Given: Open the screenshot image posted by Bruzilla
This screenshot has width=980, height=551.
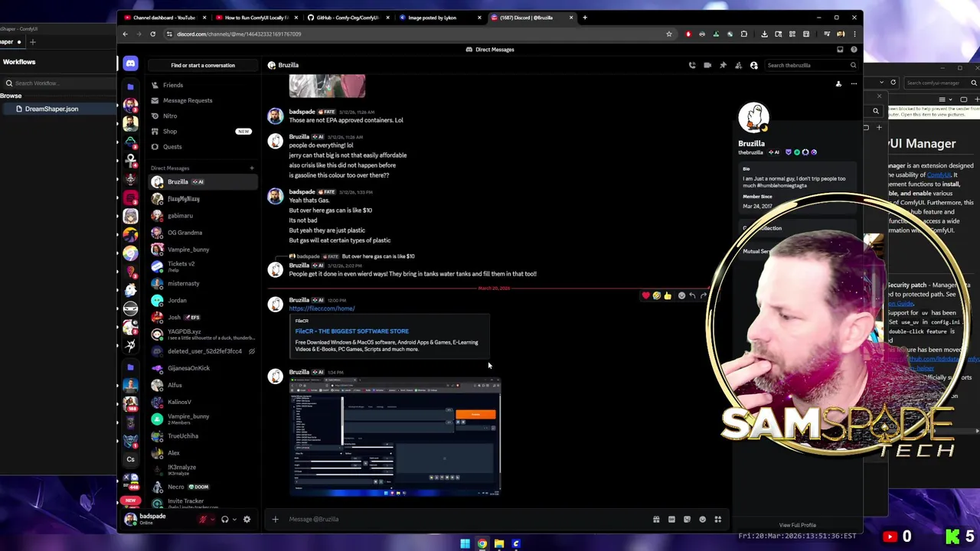Looking at the screenshot, I should (x=395, y=438).
